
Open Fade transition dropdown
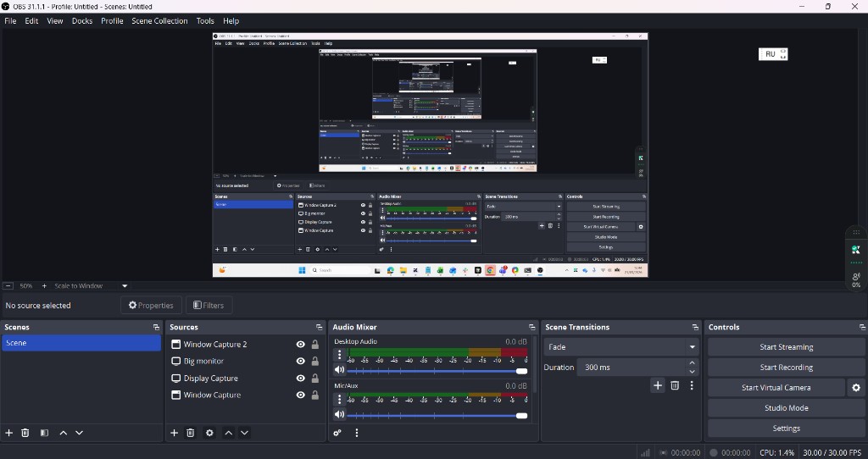(621, 346)
